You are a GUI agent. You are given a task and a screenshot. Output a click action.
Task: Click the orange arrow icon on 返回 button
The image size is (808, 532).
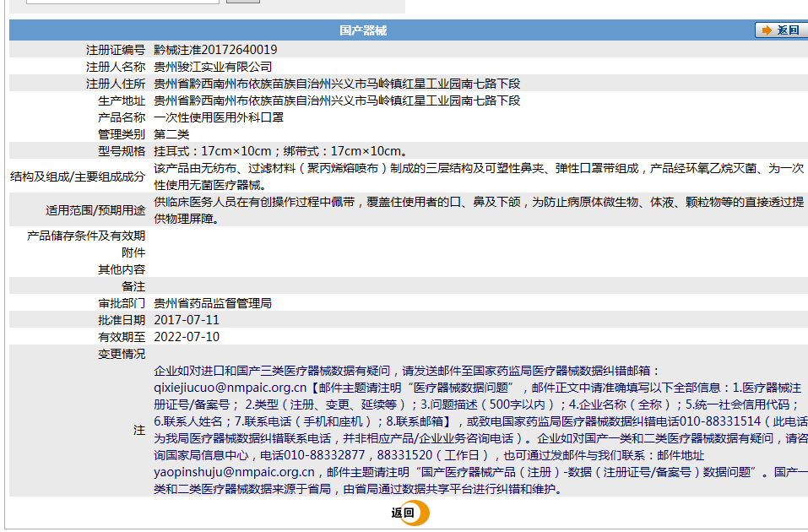[x=767, y=30]
